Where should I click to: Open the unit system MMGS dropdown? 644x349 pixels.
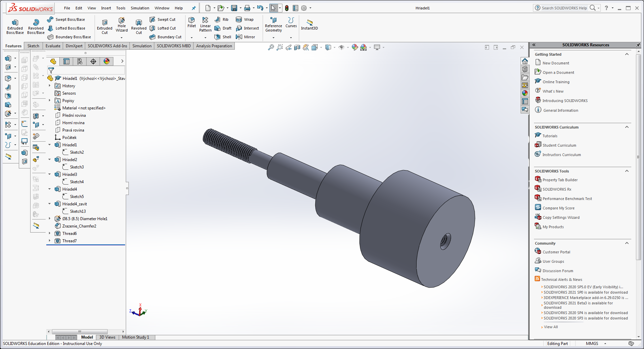605,344
